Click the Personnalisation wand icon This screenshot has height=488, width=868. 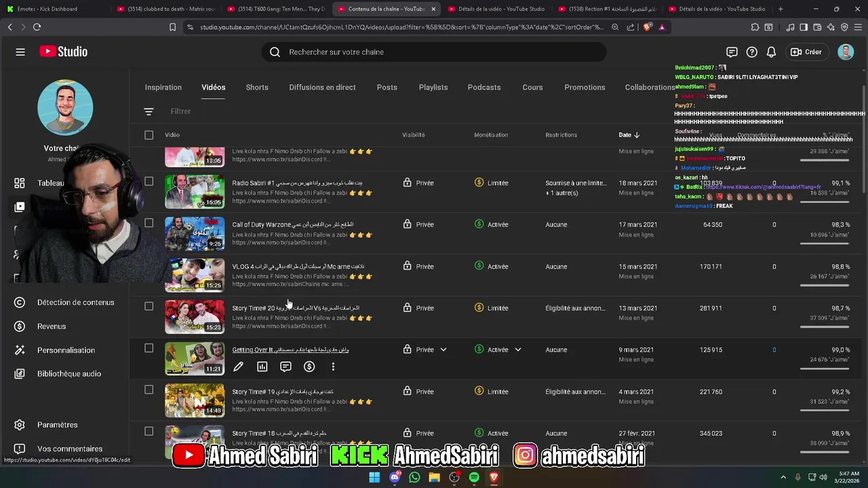20,350
